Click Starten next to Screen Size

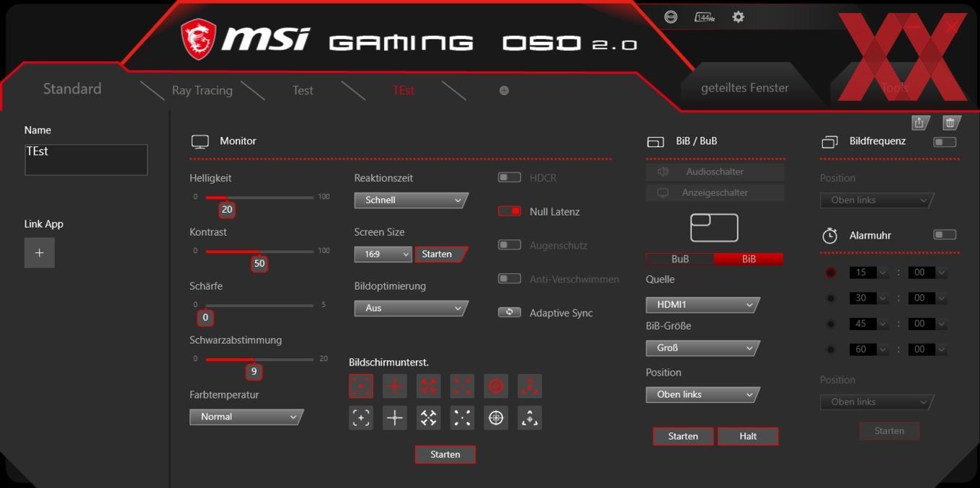pyautogui.click(x=440, y=254)
